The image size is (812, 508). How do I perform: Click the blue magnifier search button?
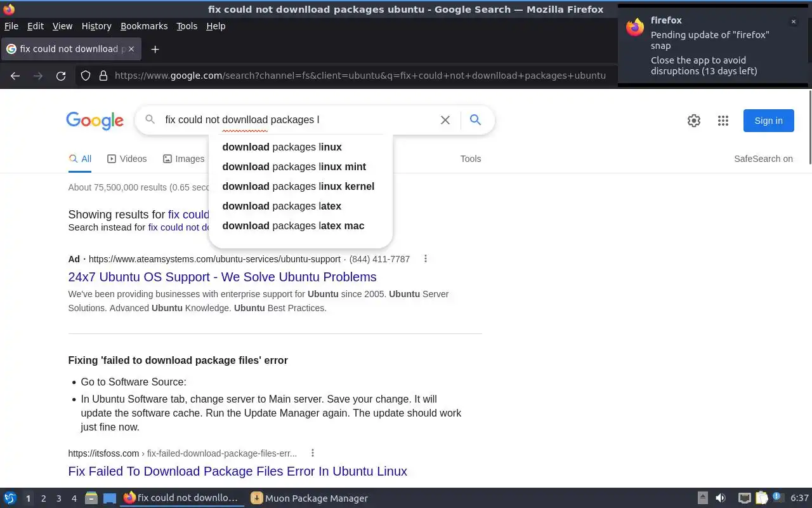coord(475,120)
